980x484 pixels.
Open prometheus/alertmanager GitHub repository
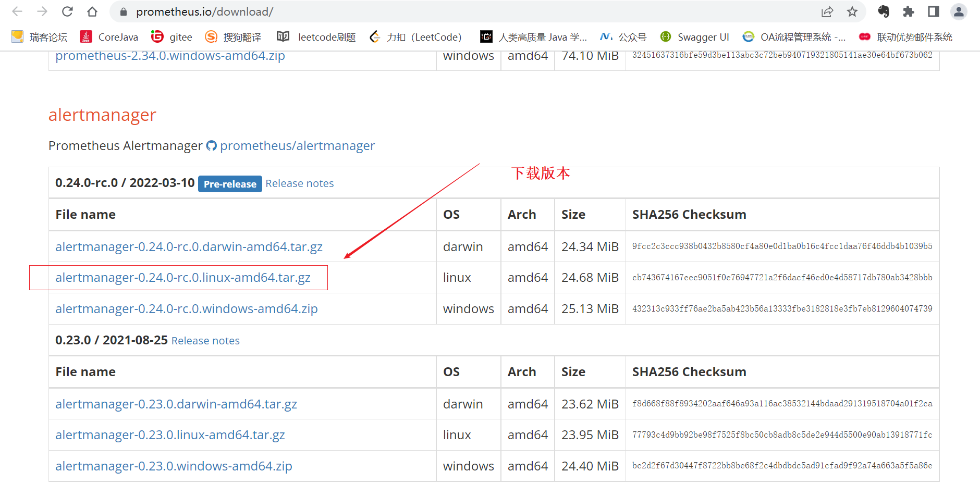click(297, 146)
